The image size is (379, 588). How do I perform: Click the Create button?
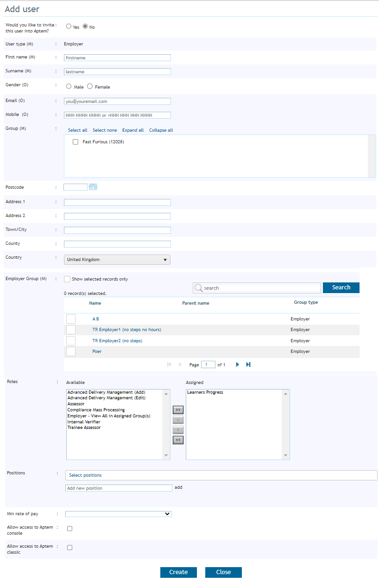tap(178, 572)
